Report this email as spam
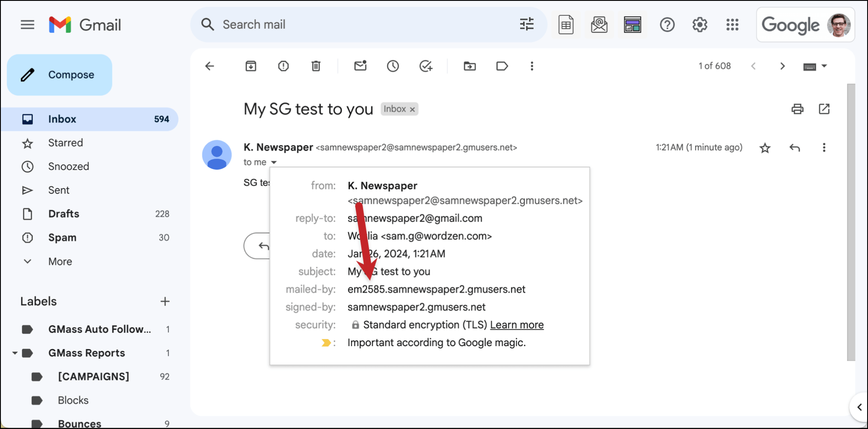This screenshot has width=868, height=429. (283, 66)
